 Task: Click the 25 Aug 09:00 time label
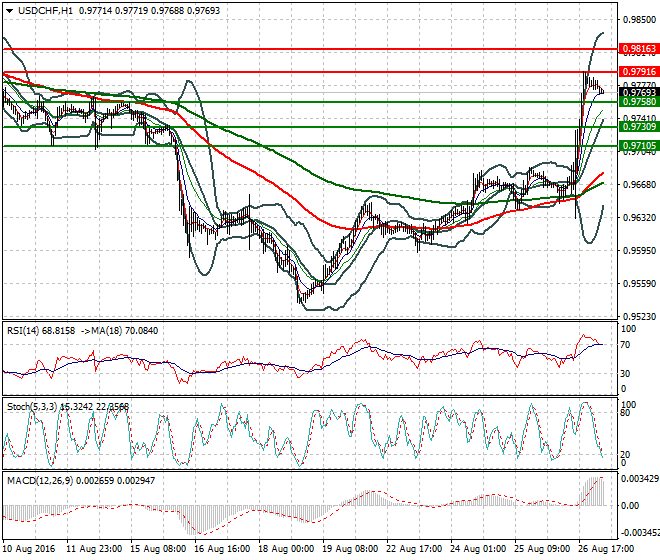(542, 549)
